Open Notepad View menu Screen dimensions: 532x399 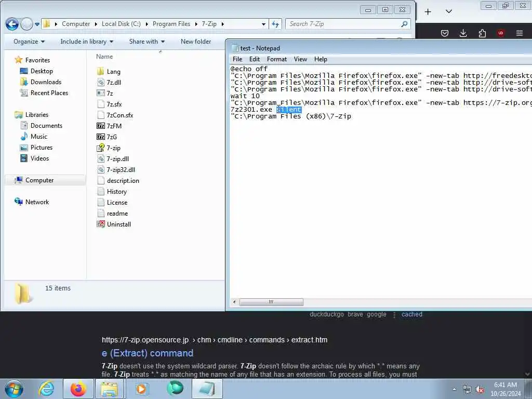pyautogui.click(x=300, y=59)
